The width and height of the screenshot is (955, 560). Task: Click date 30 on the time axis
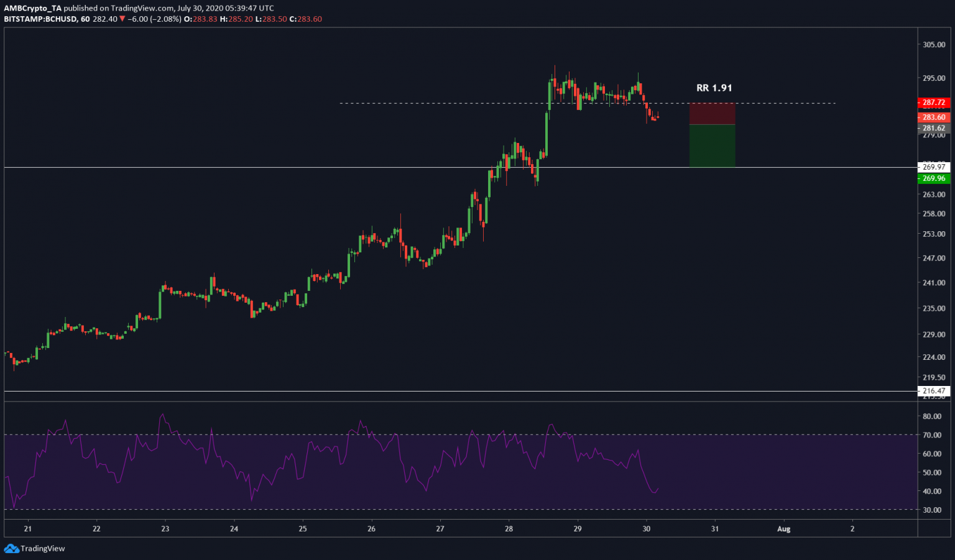(646, 529)
